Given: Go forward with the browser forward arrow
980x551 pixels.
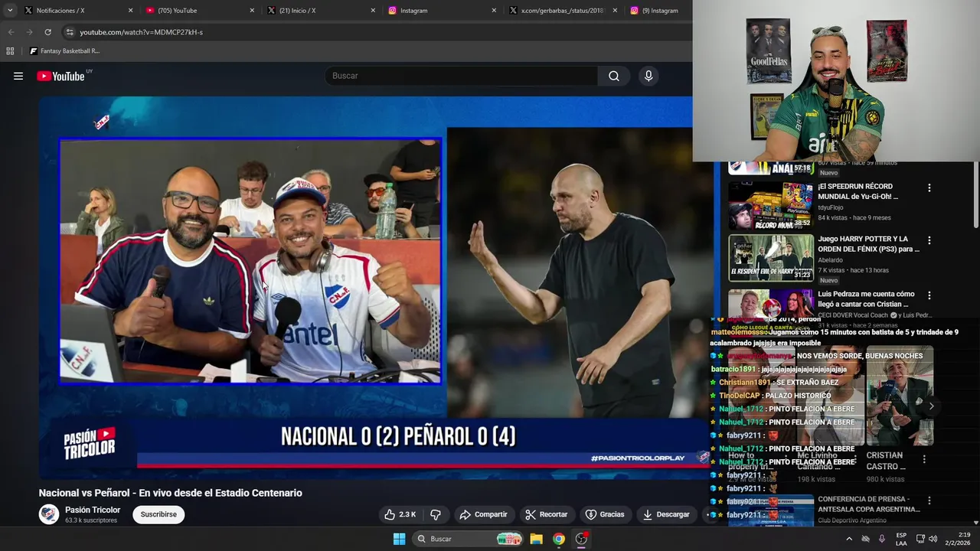Looking at the screenshot, I should 29,32.
